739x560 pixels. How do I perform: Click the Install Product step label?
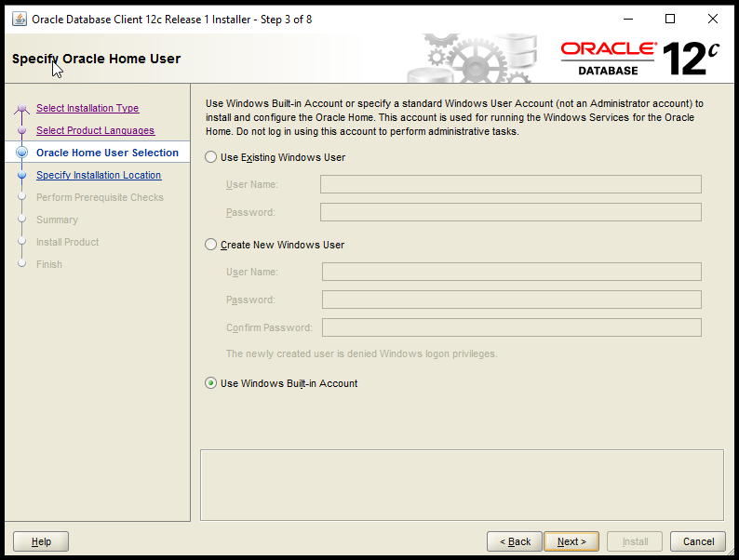click(67, 242)
